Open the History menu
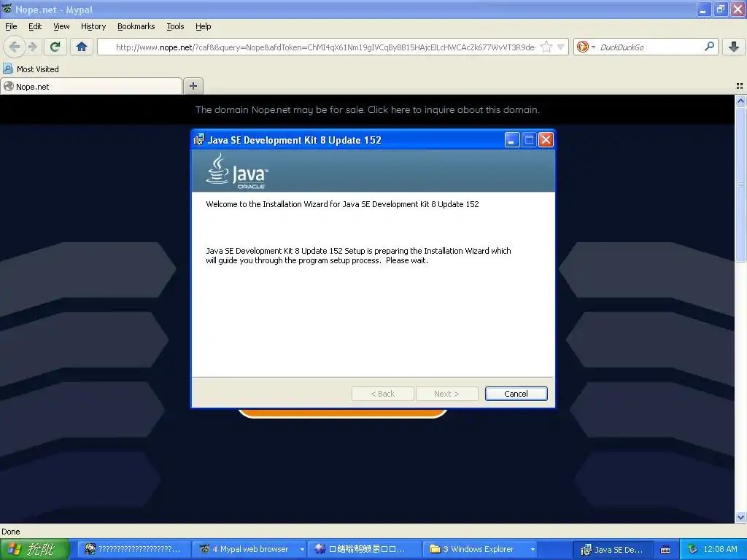 [x=93, y=26]
